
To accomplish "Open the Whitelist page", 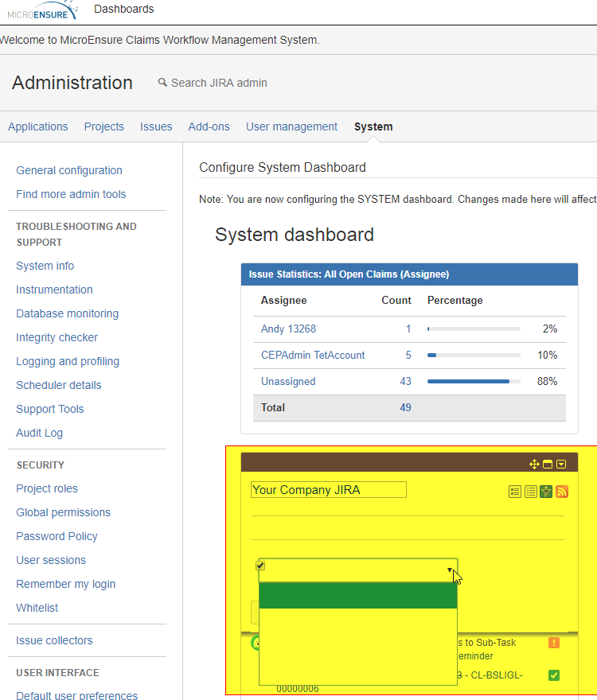I will pyautogui.click(x=37, y=608).
